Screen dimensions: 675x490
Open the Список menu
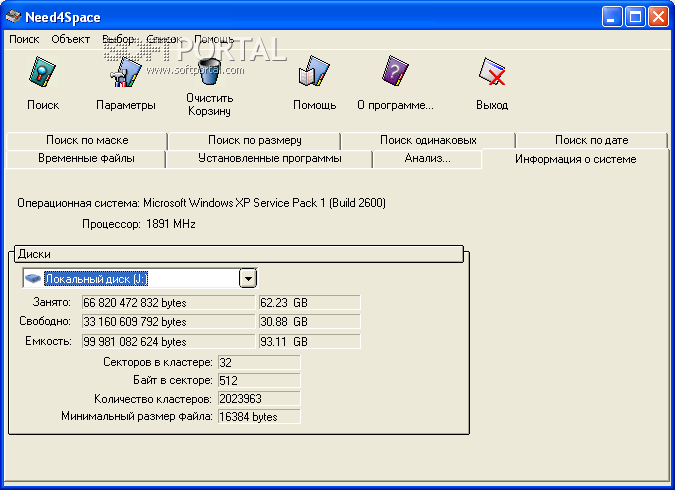(164, 39)
